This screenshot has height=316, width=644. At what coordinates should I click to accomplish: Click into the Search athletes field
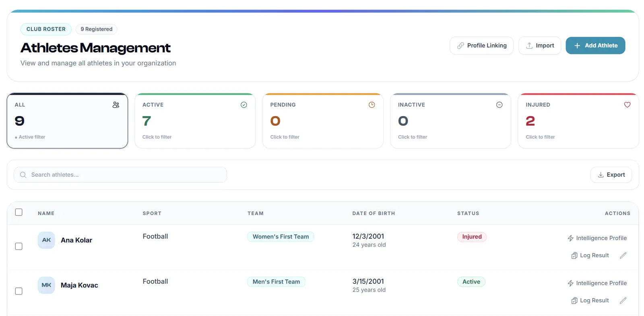(x=120, y=175)
